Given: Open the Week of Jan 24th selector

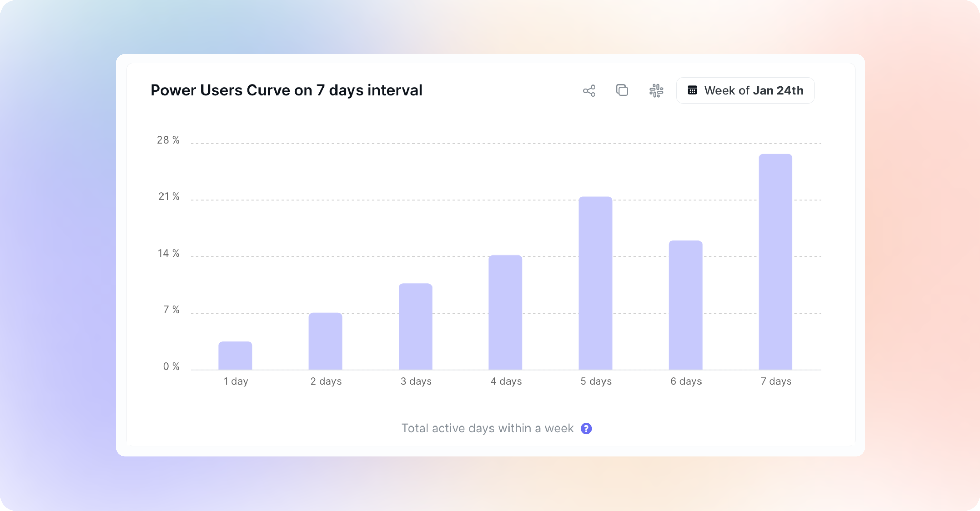Looking at the screenshot, I should pos(745,91).
